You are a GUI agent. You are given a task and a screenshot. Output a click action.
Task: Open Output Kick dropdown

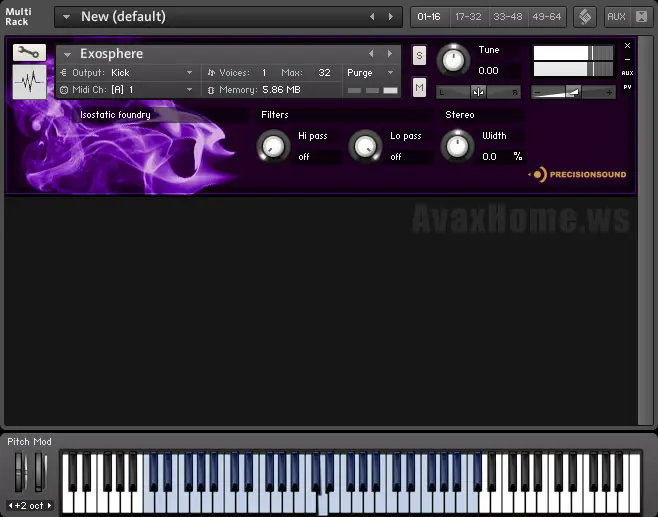(x=190, y=73)
